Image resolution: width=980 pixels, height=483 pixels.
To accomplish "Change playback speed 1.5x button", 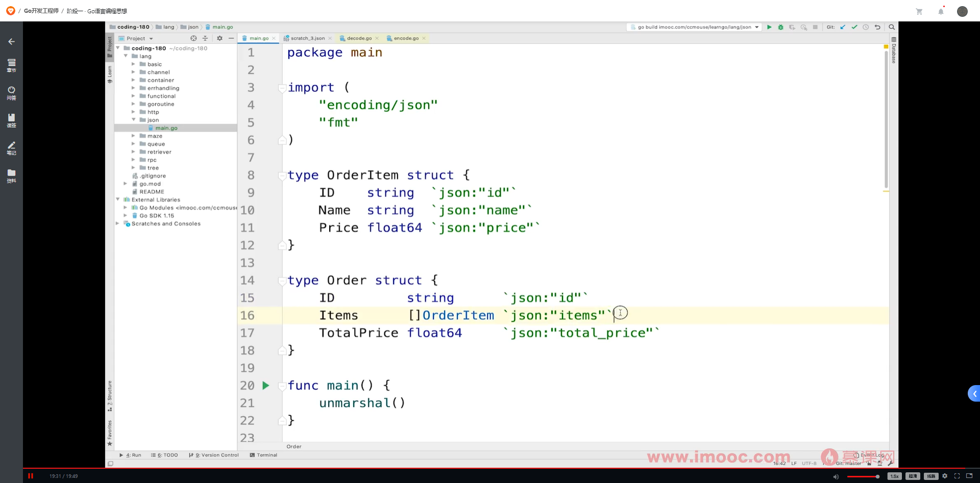I will 894,476.
